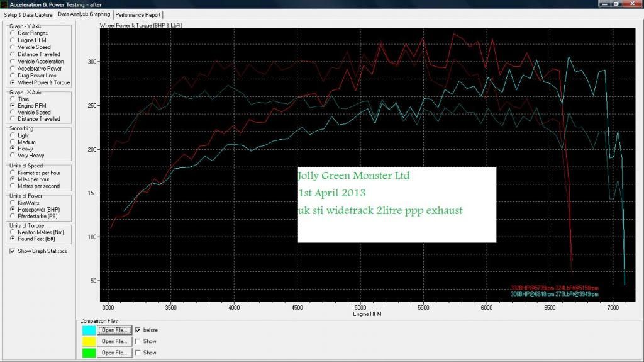This screenshot has width=644, height=362.
Task: Choose Vehicle Acceleration as the Y axis graph
Action: tap(13, 62)
